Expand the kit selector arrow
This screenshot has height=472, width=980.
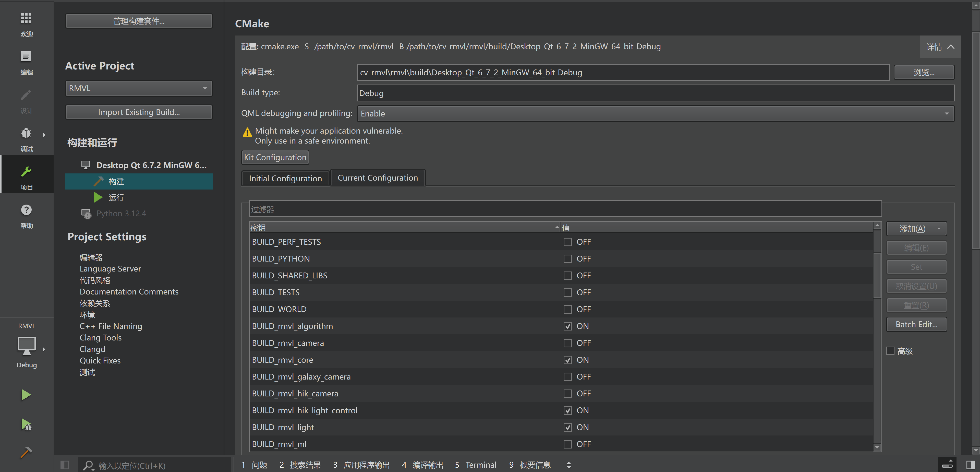[x=44, y=349]
